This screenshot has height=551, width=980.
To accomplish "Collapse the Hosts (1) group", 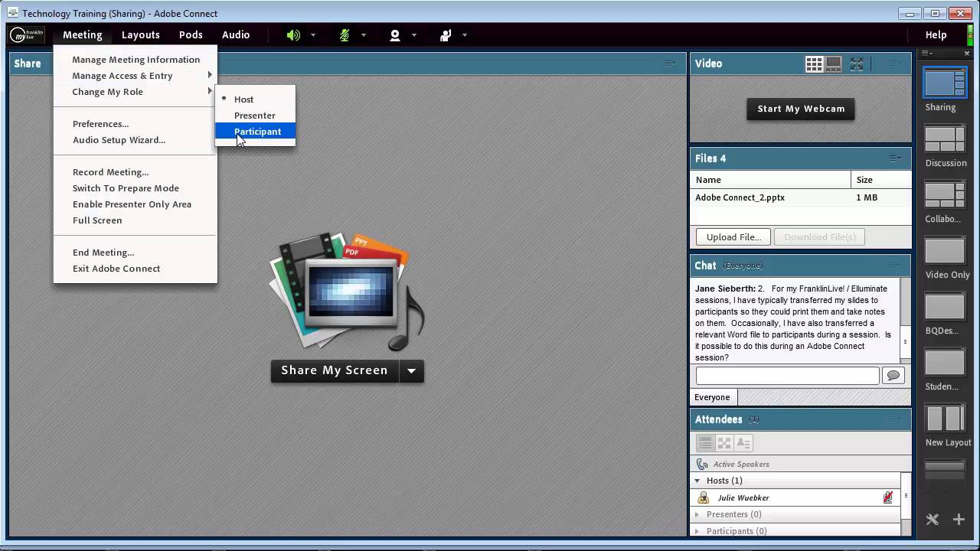I will 697,481.
